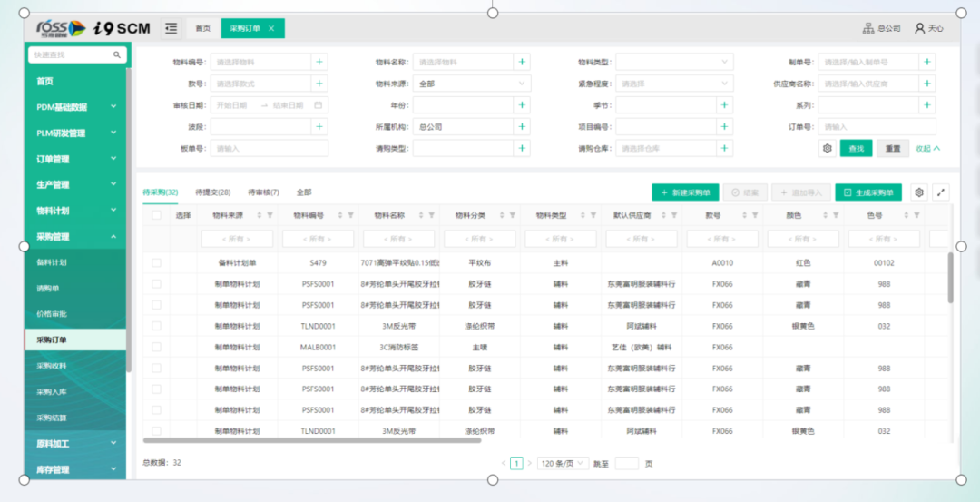Click the table's vertical scrollbar
The height and width of the screenshot is (502, 980).
point(951,278)
